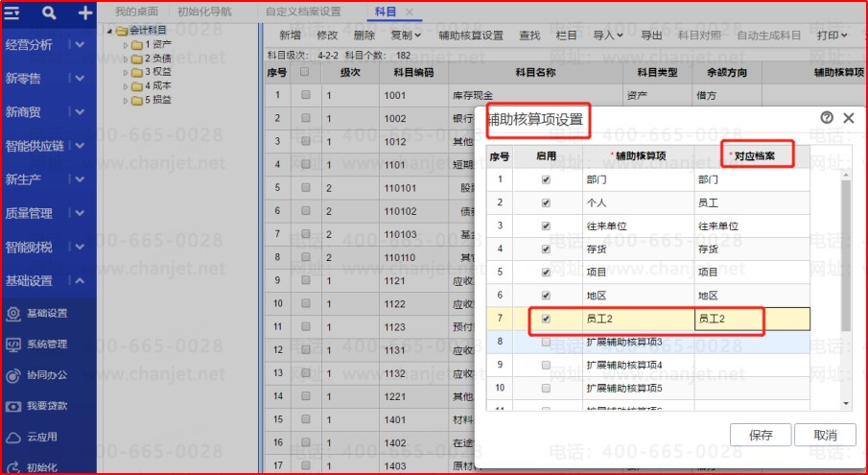Switch to the 我的桌面 tab
The height and width of the screenshot is (475, 868).
134,12
